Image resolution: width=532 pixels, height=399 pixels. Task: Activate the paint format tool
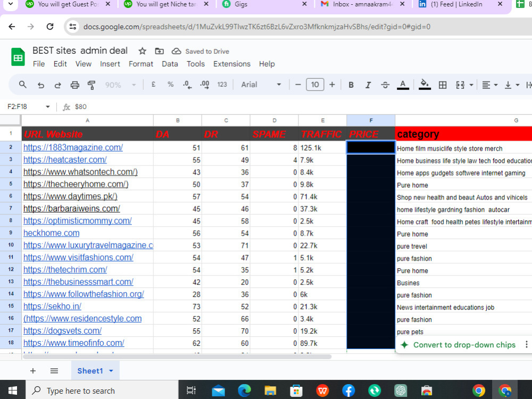92,85
